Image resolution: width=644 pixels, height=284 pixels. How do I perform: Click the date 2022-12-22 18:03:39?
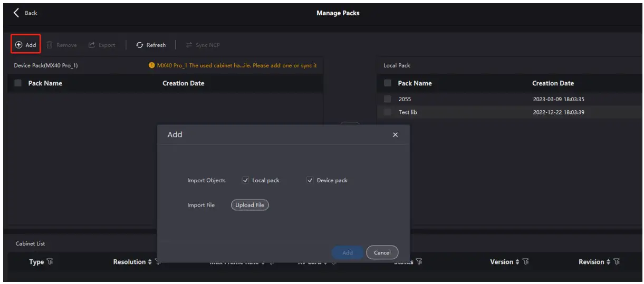coord(559,112)
